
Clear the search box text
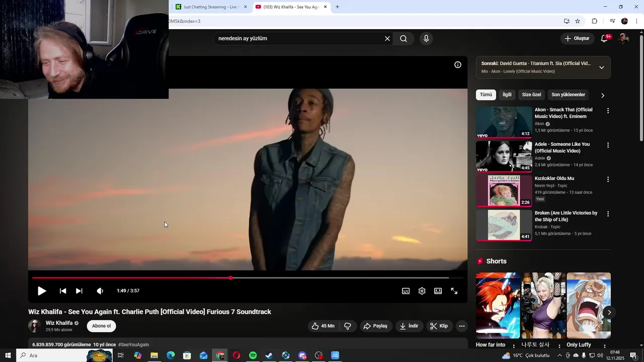point(387,39)
